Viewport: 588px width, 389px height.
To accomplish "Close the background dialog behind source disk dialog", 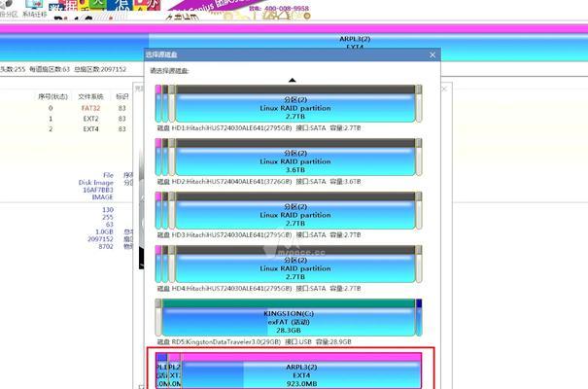I will (x=444, y=88).
